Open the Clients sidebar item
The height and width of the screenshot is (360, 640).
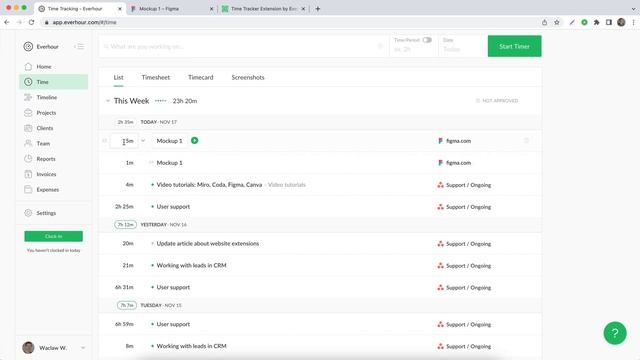[44, 128]
